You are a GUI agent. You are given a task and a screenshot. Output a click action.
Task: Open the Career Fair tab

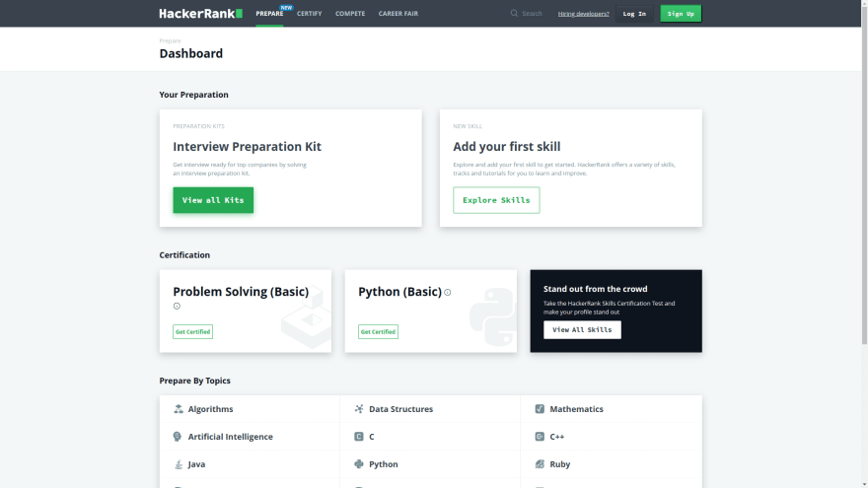pos(398,13)
